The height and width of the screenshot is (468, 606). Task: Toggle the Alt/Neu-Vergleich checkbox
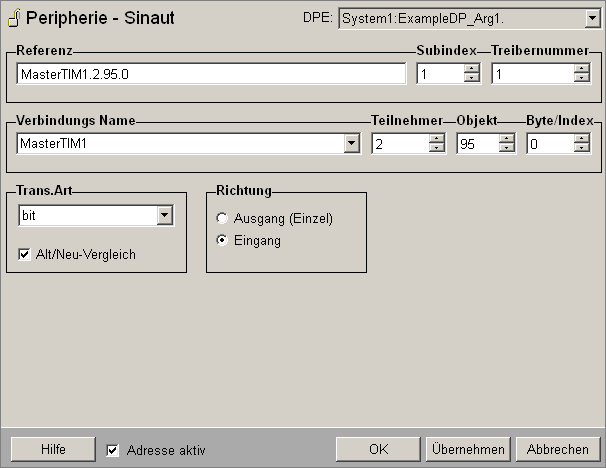24,254
